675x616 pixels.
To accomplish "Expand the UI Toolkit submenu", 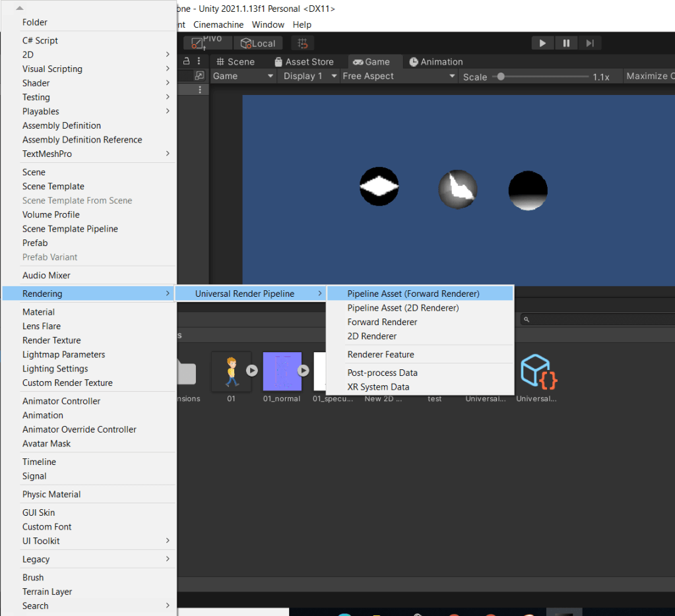I will [90, 541].
